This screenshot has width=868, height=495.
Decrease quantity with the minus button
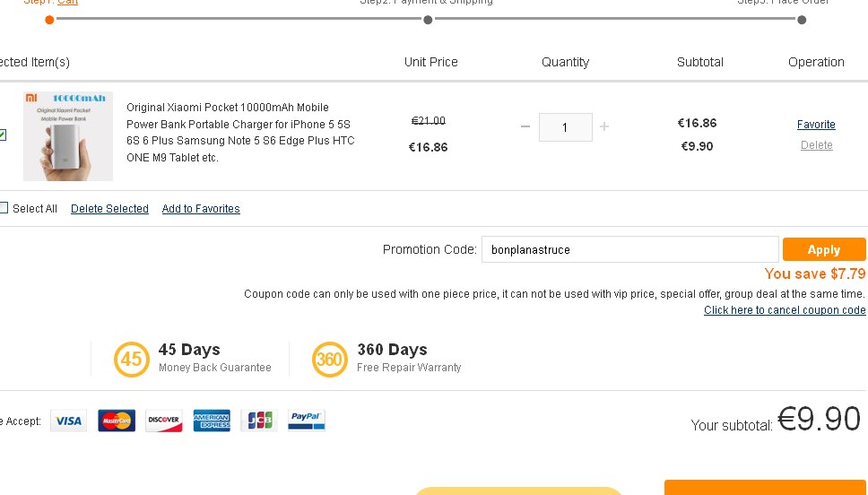coord(525,127)
